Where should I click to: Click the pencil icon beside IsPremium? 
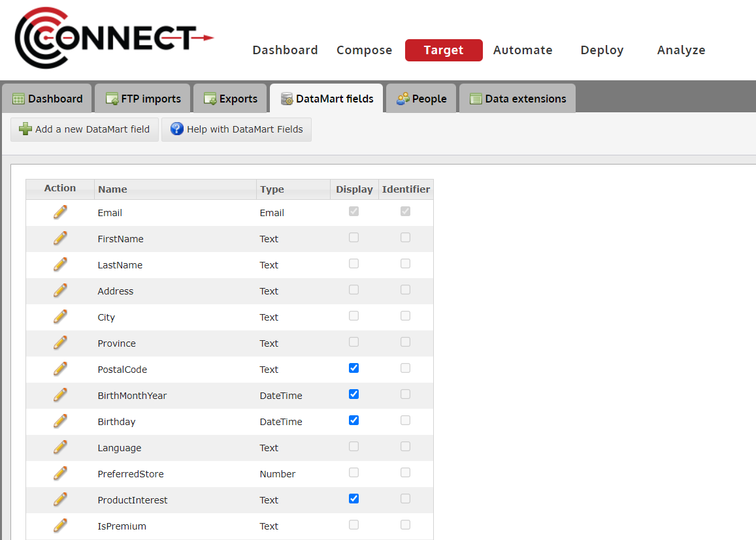point(60,526)
